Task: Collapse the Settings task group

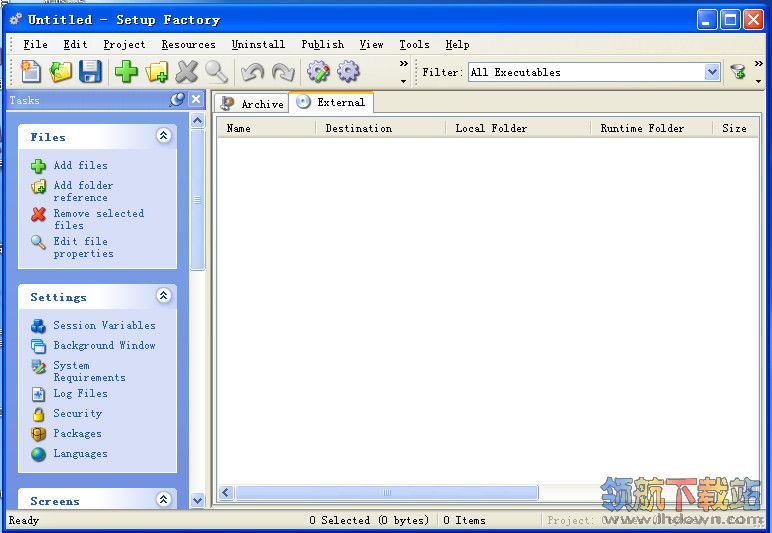Action: pos(163,295)
